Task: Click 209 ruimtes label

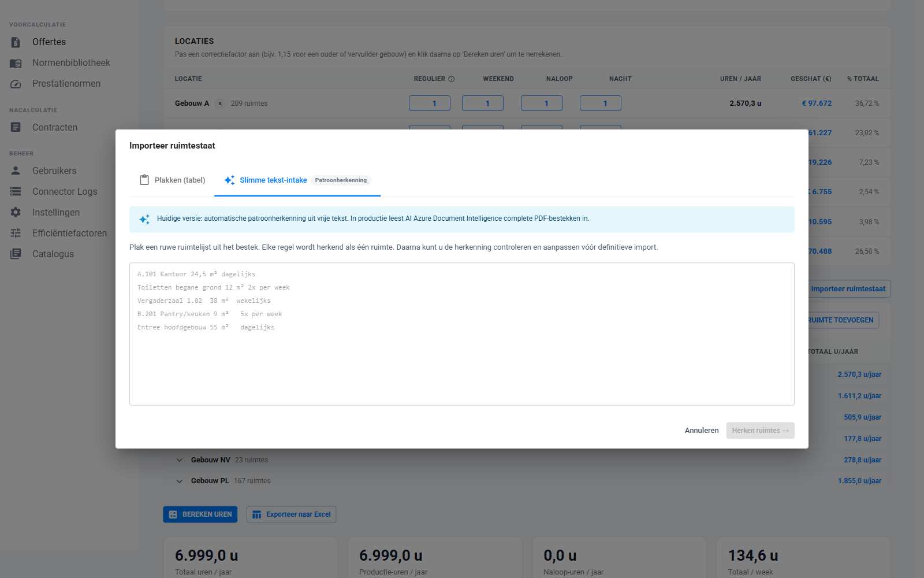Action: [x=249, y=103]
